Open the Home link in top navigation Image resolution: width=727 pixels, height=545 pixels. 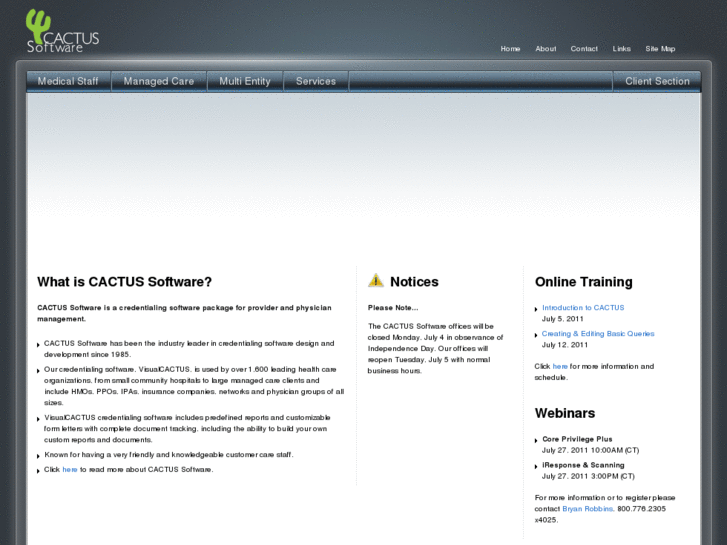tap(510, 49)
